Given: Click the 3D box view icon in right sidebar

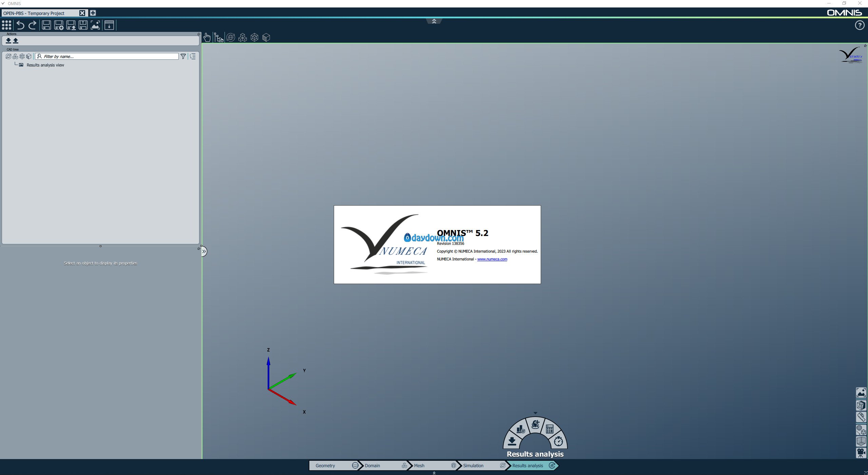Looking at the screenshot, I should 861,405.
